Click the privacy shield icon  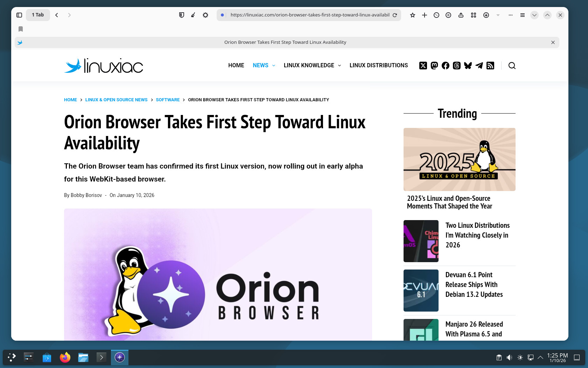click(181, 15)
